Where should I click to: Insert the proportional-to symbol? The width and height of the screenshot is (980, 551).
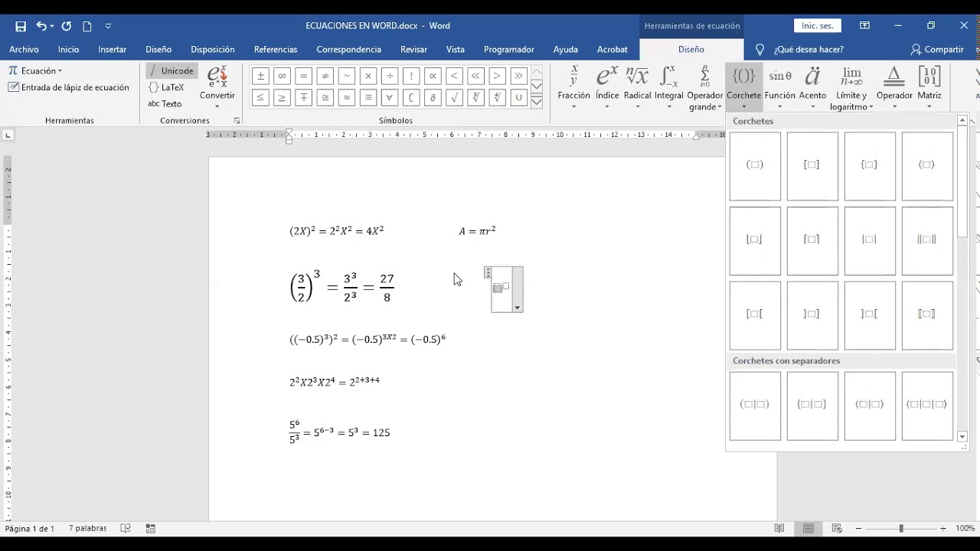click(x=433, y=76)
